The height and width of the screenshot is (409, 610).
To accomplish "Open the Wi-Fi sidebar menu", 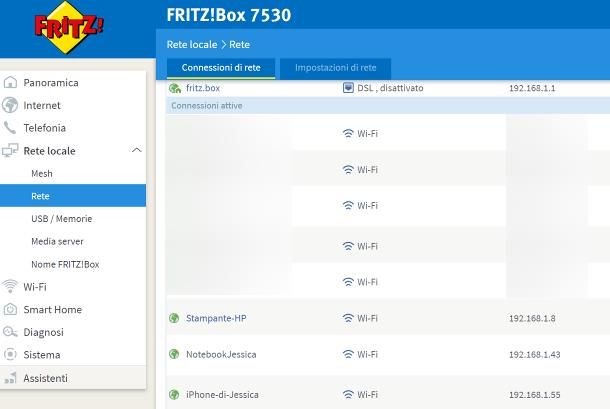I will [x=73, y=287].
